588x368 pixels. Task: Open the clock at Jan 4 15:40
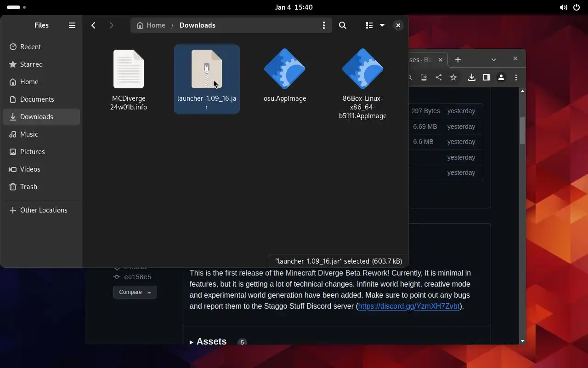click(x=294, y=7)
